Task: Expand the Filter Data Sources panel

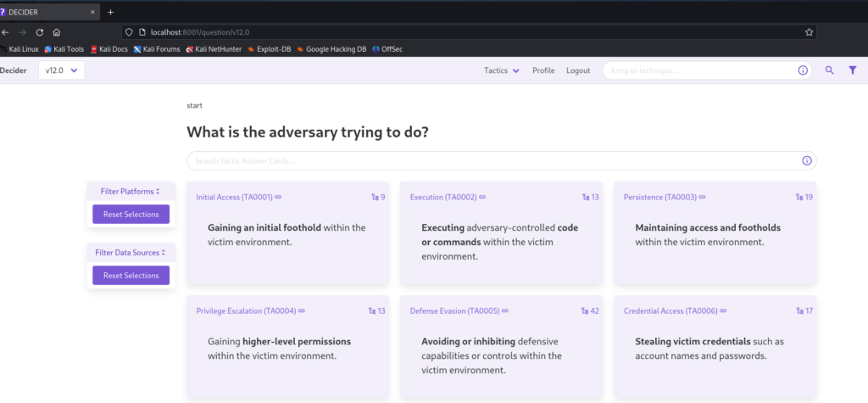Action: pyautogui.click(x=131, y=253)
